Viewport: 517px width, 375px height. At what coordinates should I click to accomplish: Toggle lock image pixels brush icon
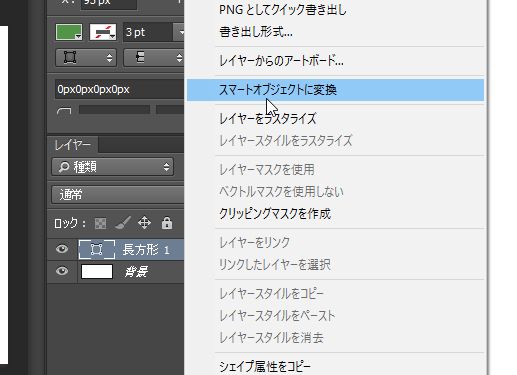click(123, 223)
